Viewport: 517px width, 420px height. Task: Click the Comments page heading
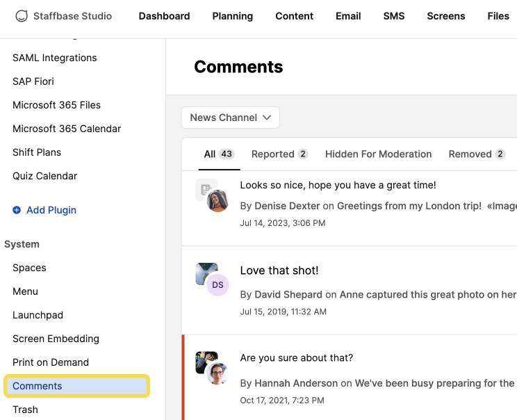click(x=238, y=67)
